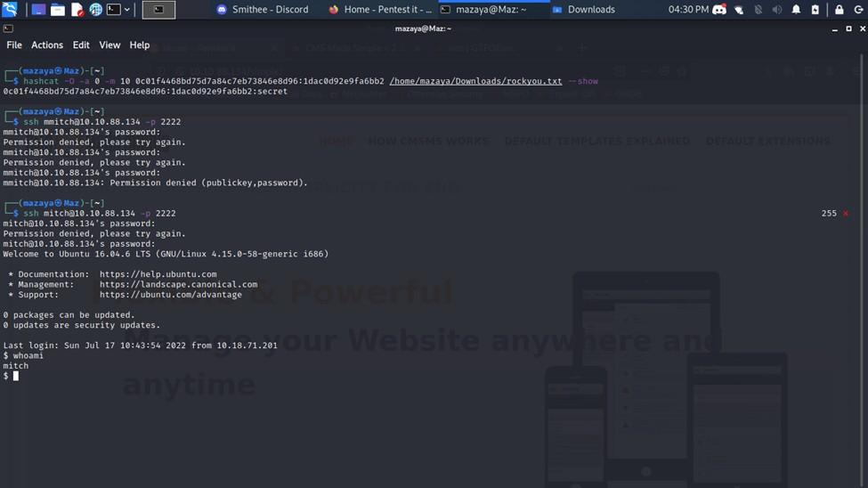Expand the terminal launcher dropdown arrow
Viewport: 868px width, 488px height.
(x=127, y=10)
